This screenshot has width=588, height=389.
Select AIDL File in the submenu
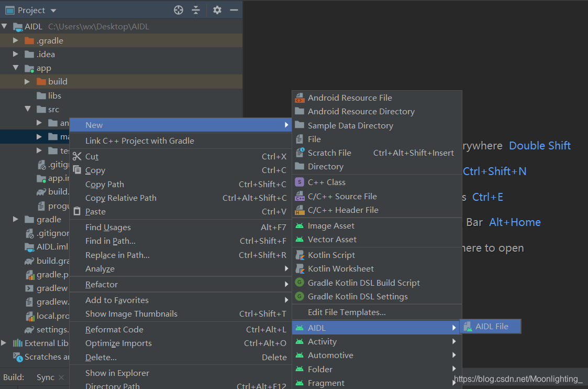[x=491, y=326]
